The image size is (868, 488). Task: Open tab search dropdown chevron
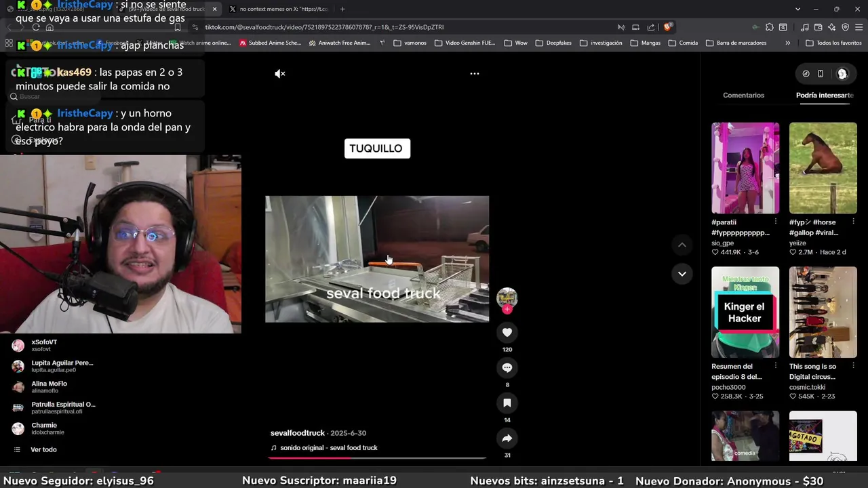click(x=798, y=9)
